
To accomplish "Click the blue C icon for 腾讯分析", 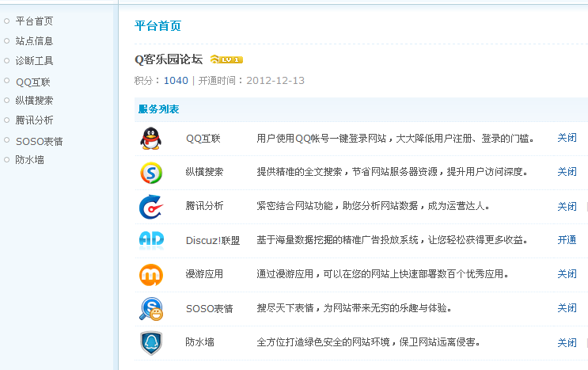I will (x=151, y=207).
